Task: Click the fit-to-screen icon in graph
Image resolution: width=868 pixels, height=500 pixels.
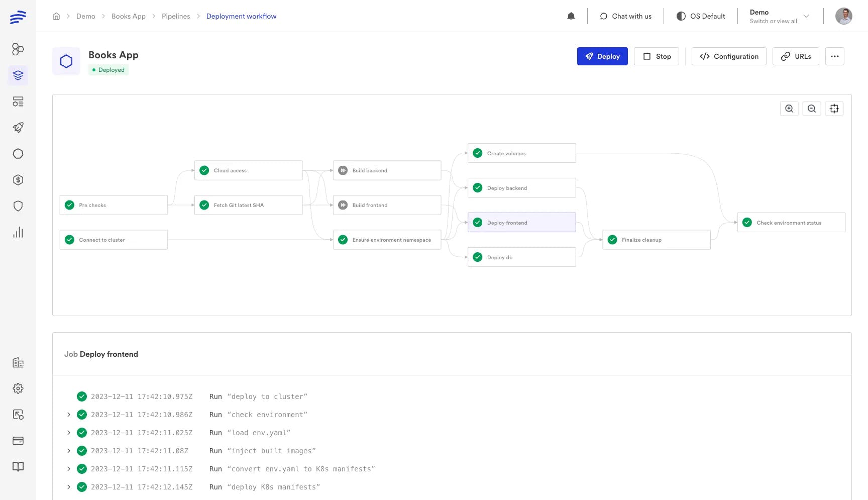Action: [x=834, y=109]
